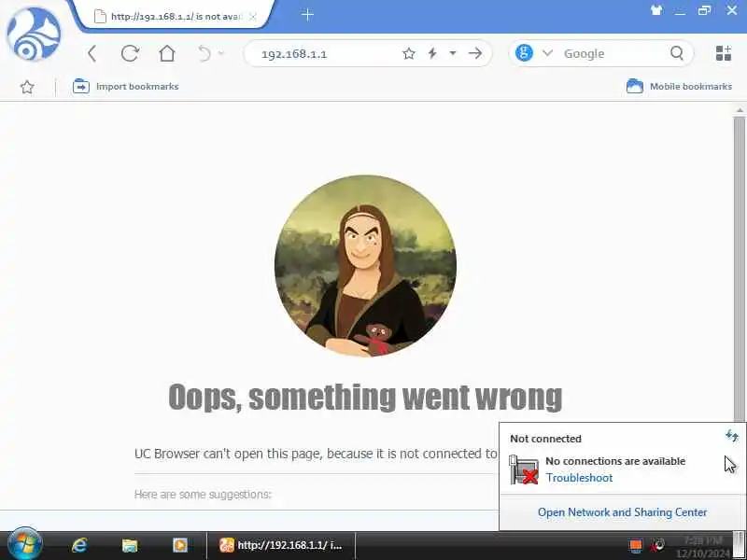Viewport: 747px width, 560px height.
Task: Select the 192.168.1.1 not available tab
Action: (174, 16)
